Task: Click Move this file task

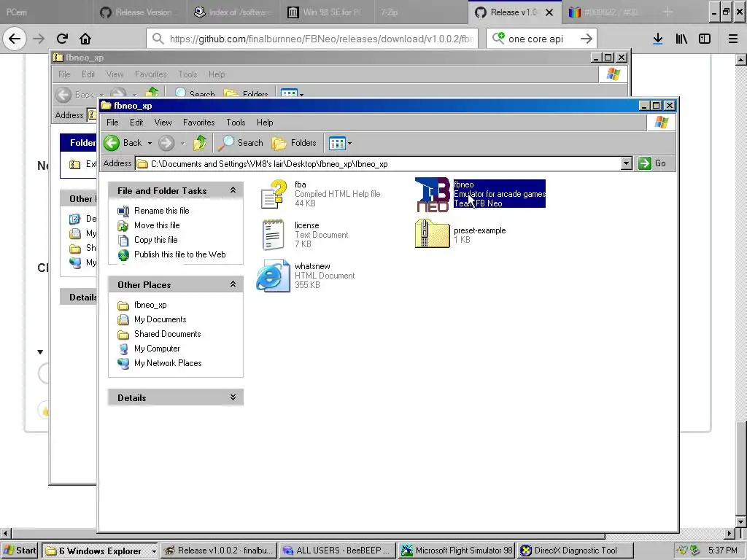Action: click(157, 225)
